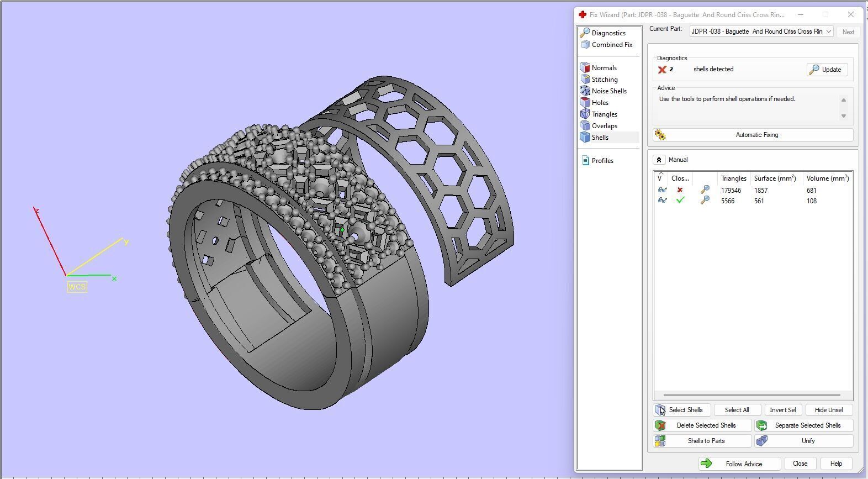This screenshot has height=479, width=868.
Task: Click the Diagnostics magnifier icon
Action: 585,33
